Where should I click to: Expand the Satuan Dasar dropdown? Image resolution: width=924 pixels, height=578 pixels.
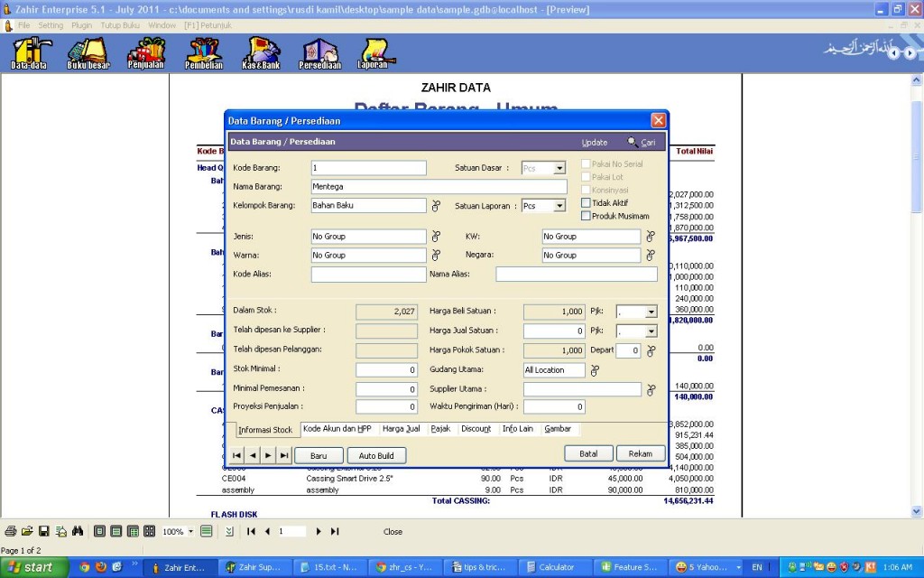[x=559, y=168]
